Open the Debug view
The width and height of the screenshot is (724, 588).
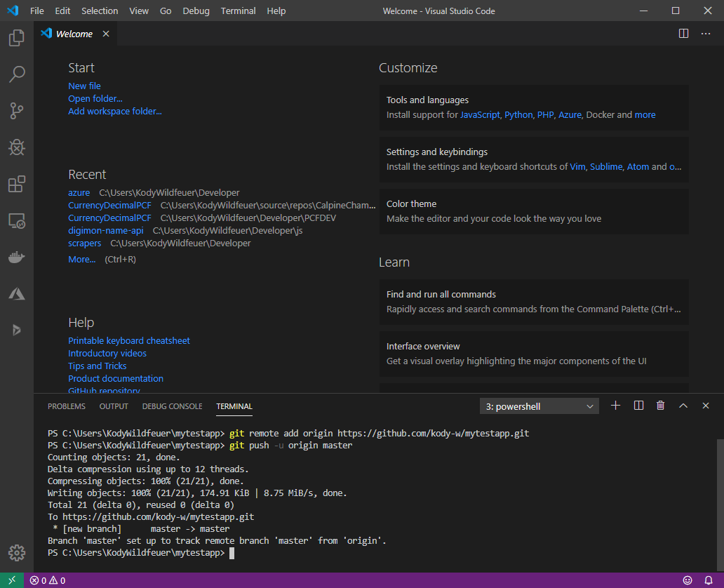coord(16,147)
